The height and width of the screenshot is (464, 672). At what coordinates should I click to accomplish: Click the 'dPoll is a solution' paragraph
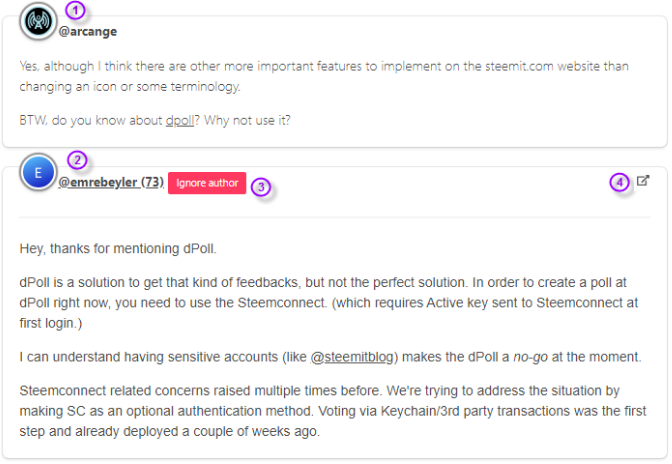[x=329, y=302]
